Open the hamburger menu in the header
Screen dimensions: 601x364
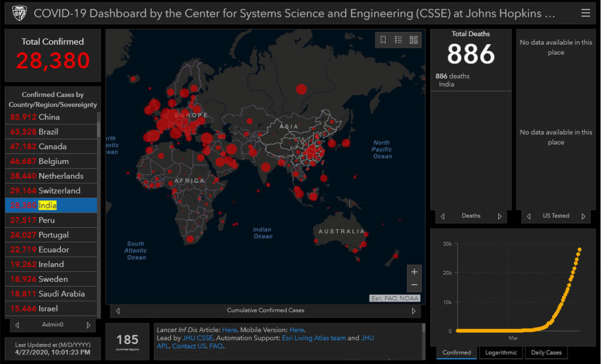tap(585, 13)
